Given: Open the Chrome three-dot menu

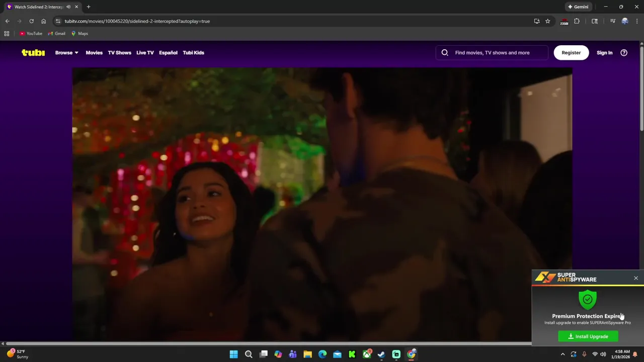Looking at the screenshot, I should [637, 21].
